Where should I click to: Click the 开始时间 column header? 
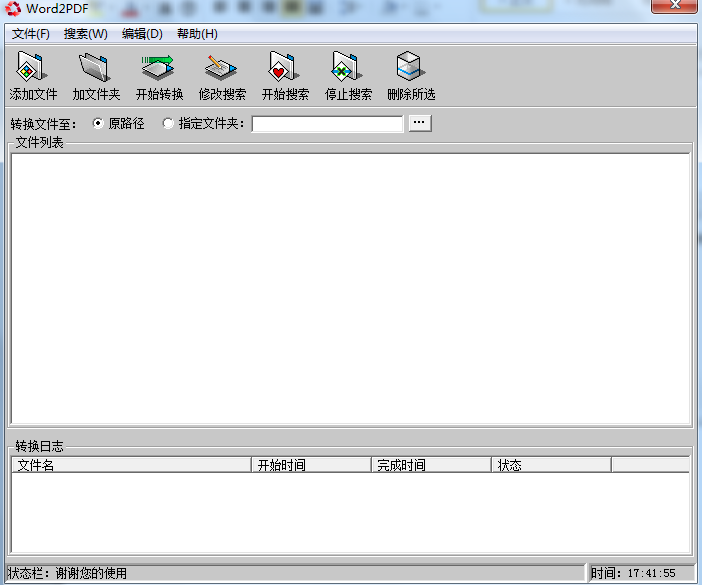tap(312, 465)
